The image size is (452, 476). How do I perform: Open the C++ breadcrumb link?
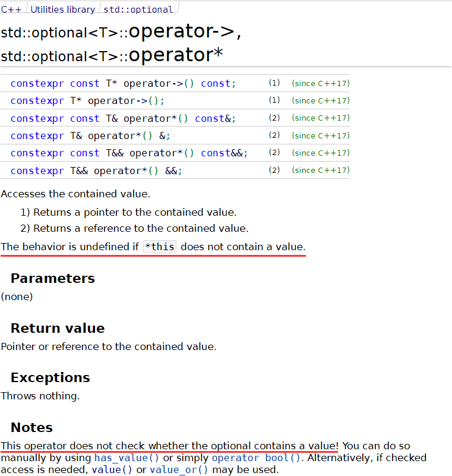(x=11, y=10)
